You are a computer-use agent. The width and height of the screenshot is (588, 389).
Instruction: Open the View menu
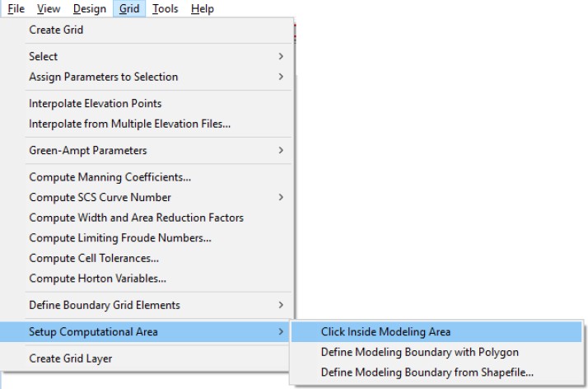tap(49, 9)
